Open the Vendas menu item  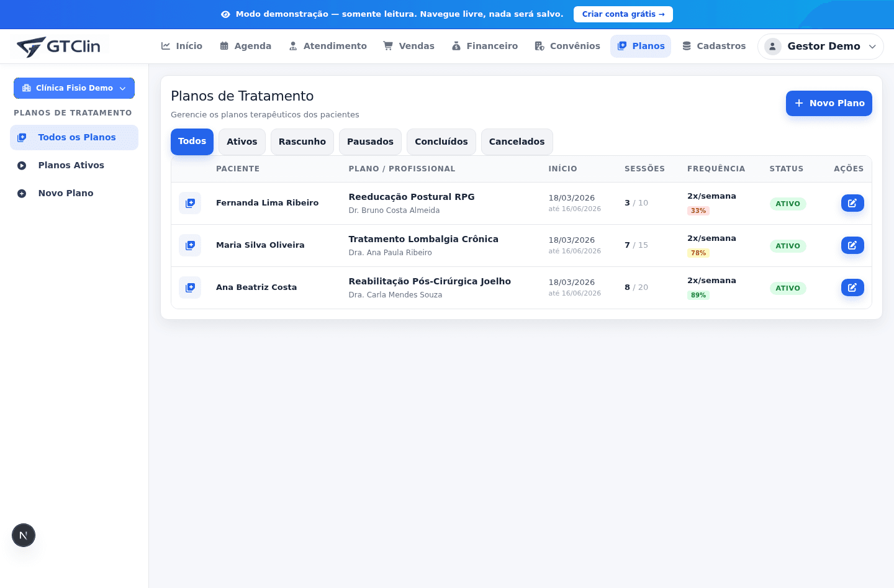[x=409, y=46]
